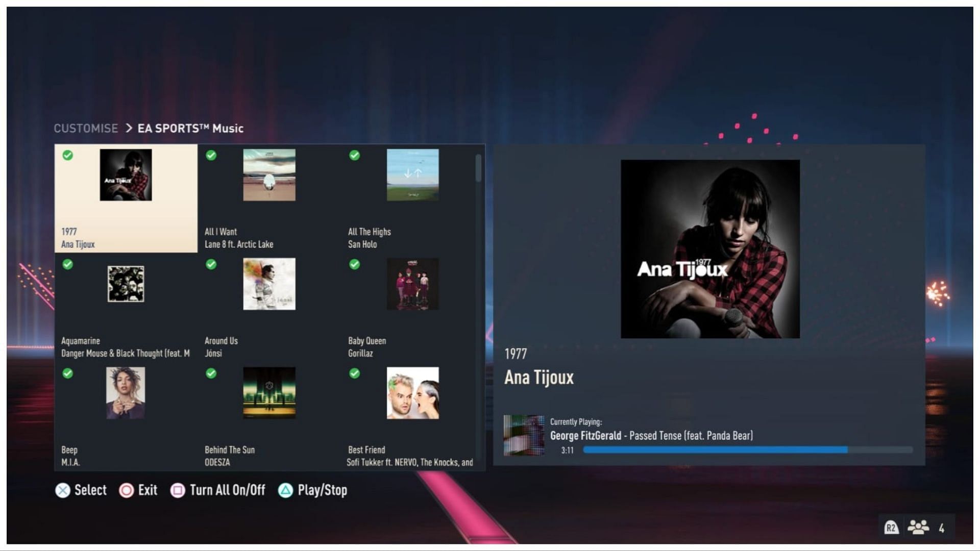This screenshot has height=551, width=980.
Task: Click the 'Beep' track title
Action: pyautogui.click(x=69, y=450)
